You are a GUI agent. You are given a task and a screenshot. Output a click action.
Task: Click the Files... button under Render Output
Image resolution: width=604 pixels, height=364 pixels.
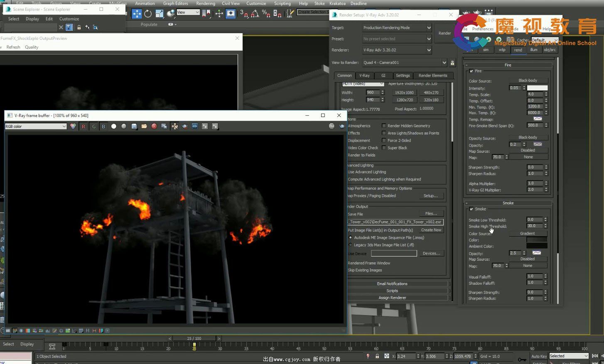431,214
